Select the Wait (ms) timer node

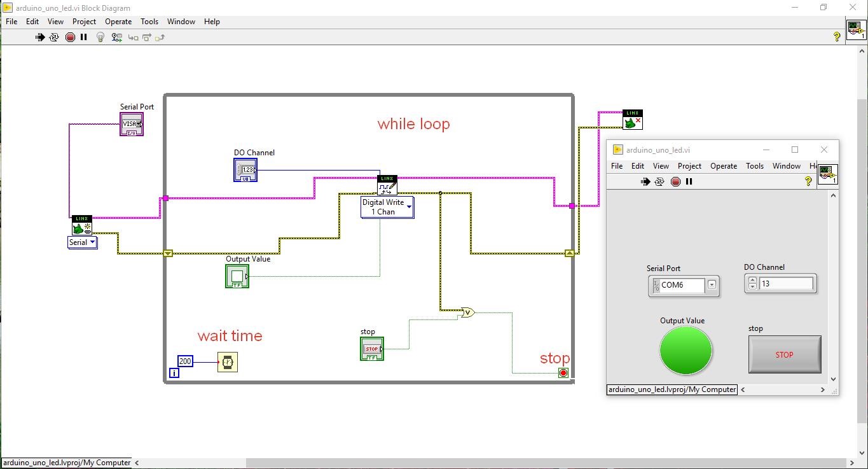227,362
